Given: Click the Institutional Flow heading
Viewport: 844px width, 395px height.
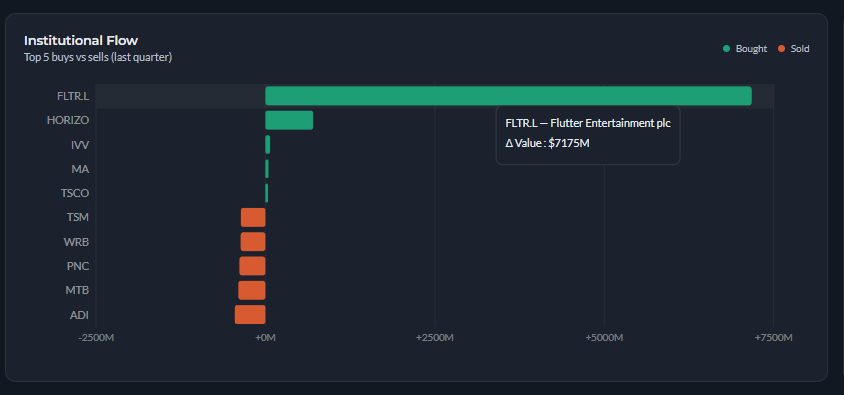Looking at the screenshot, I should coord(81,40).
